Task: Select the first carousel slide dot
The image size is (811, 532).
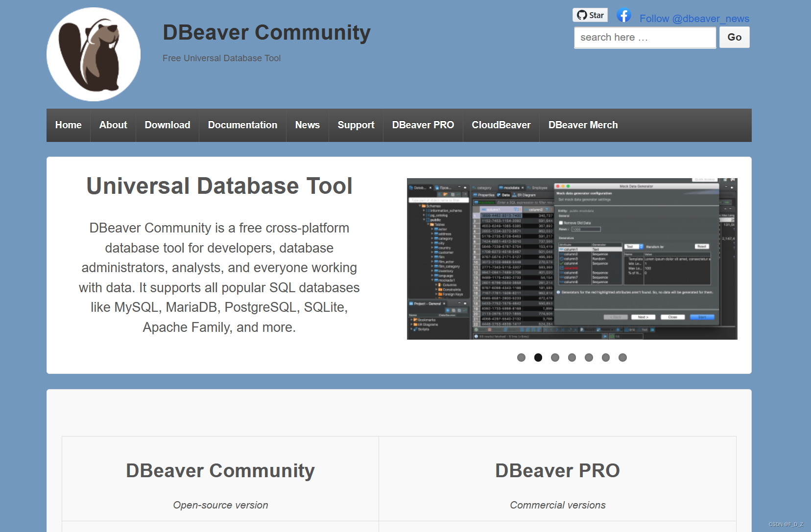Action: (521, 358)
